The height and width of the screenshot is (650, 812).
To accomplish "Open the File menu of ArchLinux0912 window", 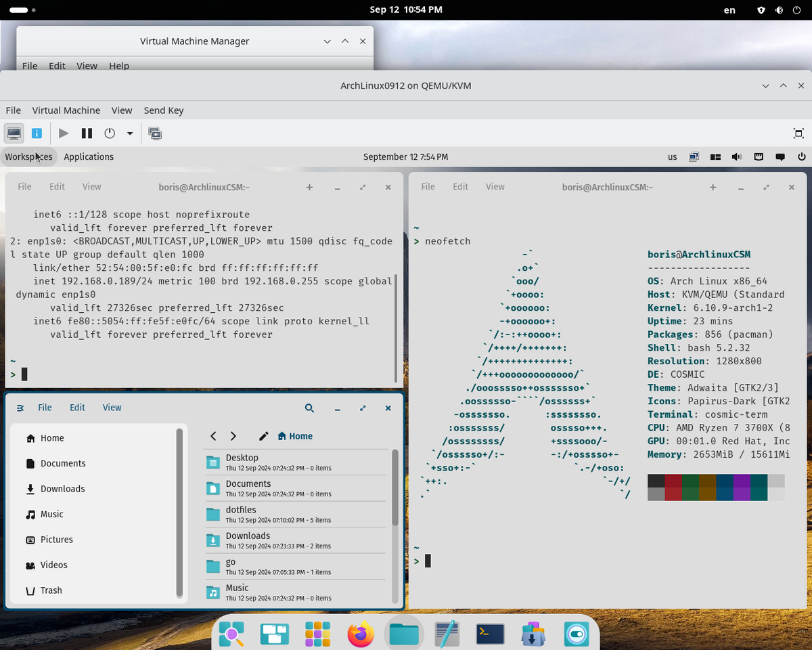I will pyautogui.click(x=13, y=110).
